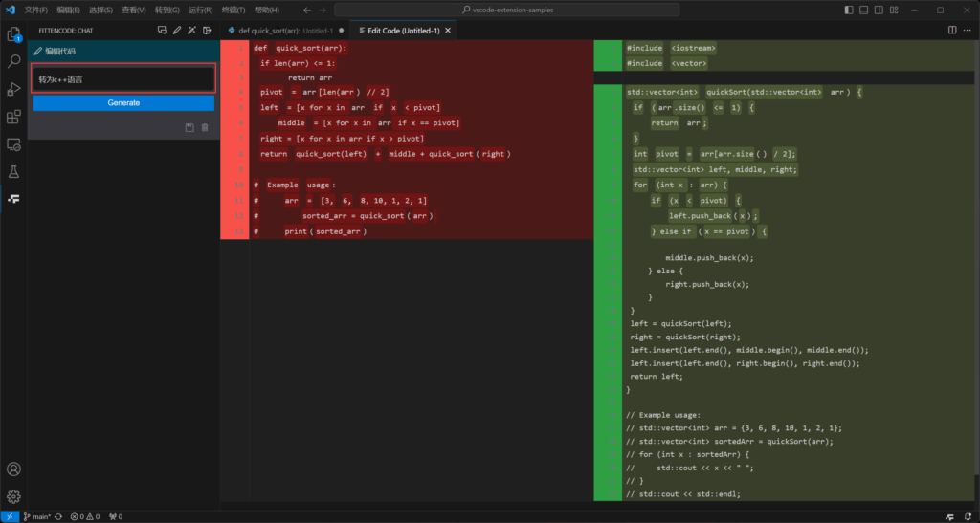
Task: Open the Manage gear menu
Action: pyautogui.click(x=13, y=496)
